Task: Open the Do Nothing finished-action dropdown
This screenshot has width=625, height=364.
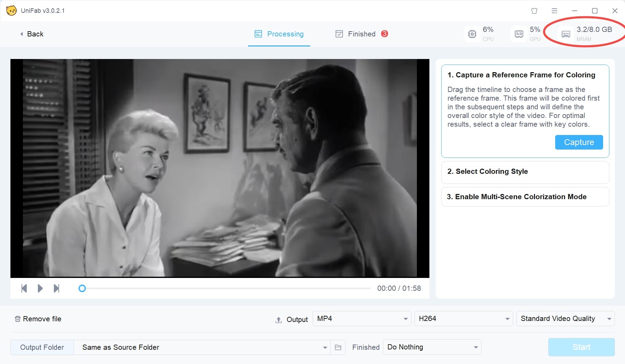Action: click(x=432, y=347)
